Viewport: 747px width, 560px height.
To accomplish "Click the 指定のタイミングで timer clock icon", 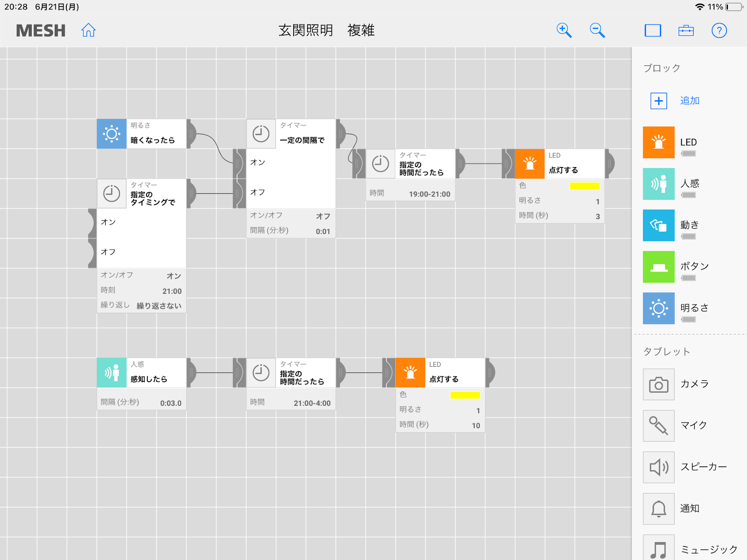I will coord(112,194).
